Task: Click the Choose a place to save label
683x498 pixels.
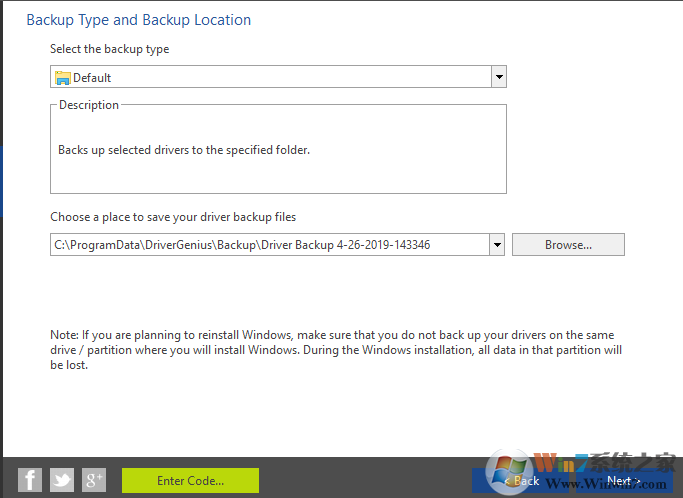Action: pos(173,217)
